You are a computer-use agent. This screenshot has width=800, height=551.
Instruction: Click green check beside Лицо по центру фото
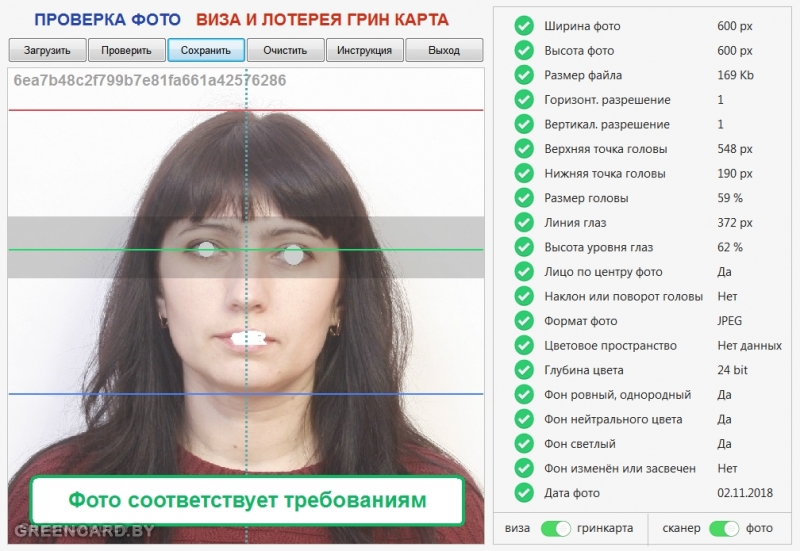point(524,271)
